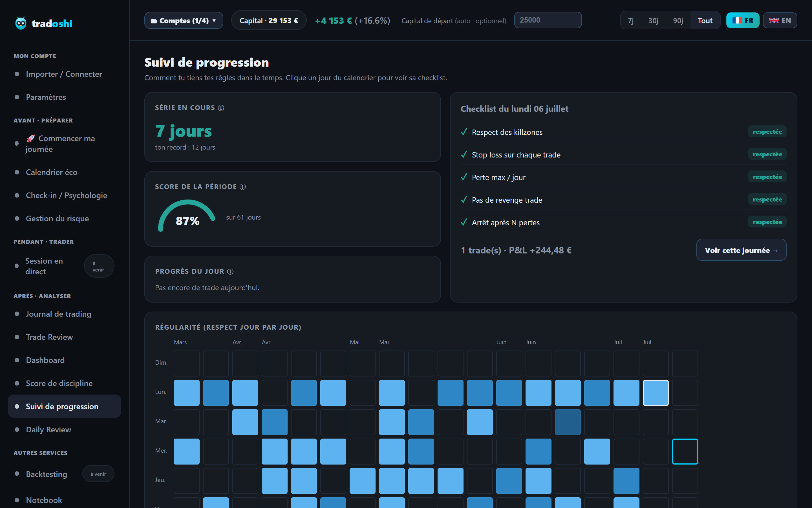The width and height of the screenshot is (812, 508).
Task: Expand the Comptes (1/4) dropdown
Action: click(x=184, y=21)
